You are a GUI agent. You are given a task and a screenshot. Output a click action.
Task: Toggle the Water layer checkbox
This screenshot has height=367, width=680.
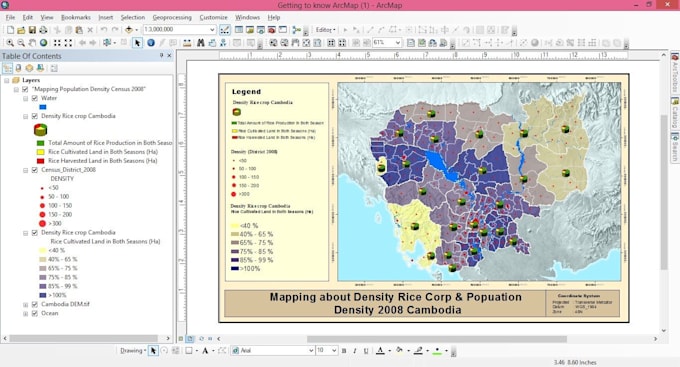tap(35, 98)
